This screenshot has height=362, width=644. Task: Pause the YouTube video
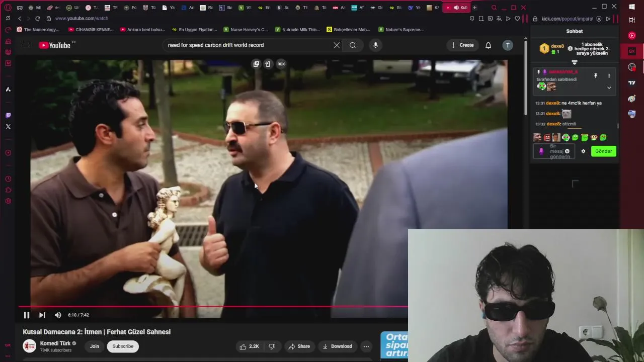click(x=27, y=315)
